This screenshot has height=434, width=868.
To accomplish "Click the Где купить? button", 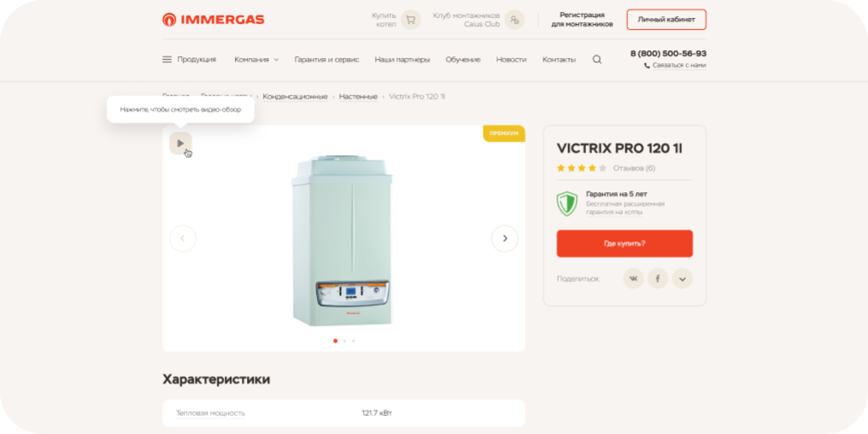I will tap(625, 243).
